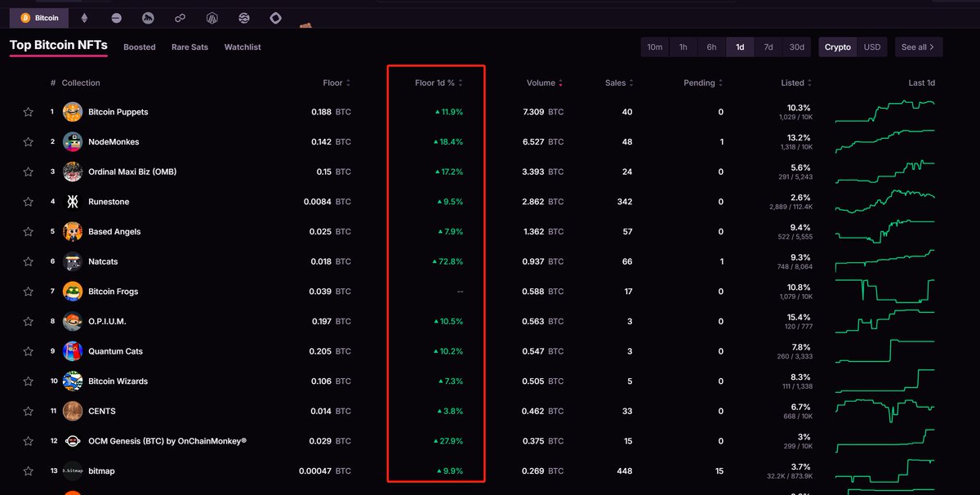Select the Polygon chain-link icon
The height and width of the screenshot is (495, 980).
pyautogui.click(x=180, y=17)
